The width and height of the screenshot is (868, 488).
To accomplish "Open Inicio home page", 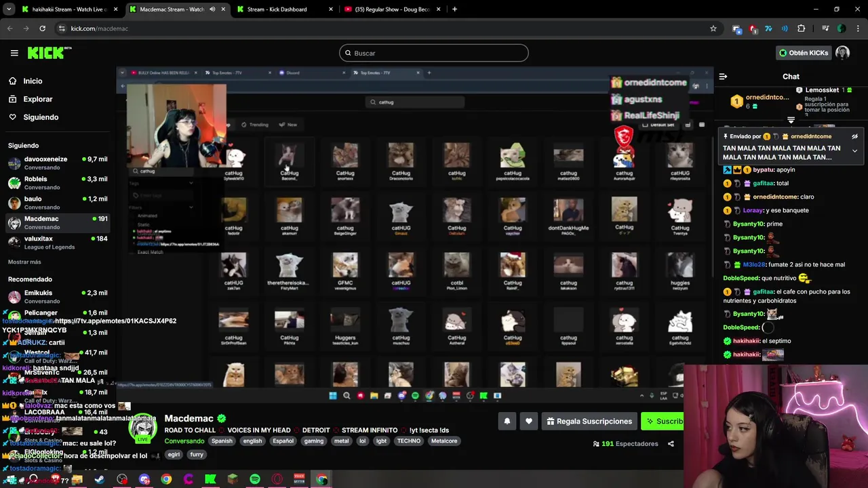I will [x=33, y=81].
